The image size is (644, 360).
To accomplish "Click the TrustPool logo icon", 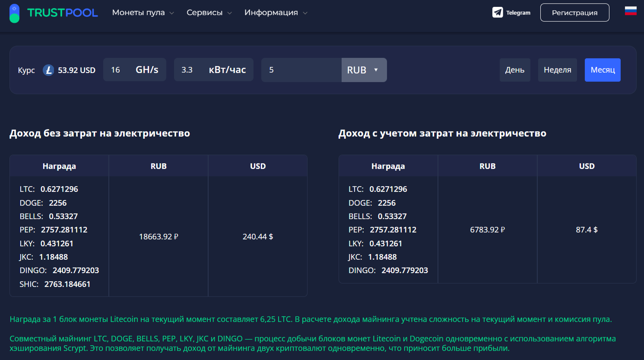I will 15,13.
